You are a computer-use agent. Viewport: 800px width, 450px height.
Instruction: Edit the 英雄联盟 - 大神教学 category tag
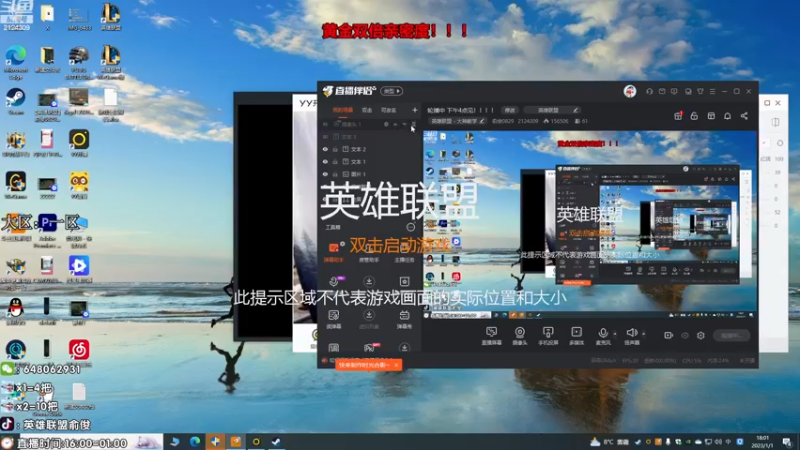coord(457,121)
